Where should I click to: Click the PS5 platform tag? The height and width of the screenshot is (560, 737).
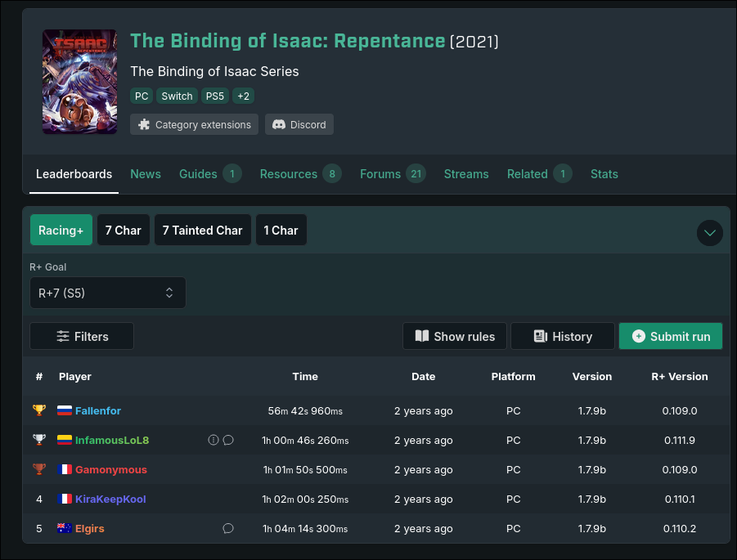pos(215,96)
